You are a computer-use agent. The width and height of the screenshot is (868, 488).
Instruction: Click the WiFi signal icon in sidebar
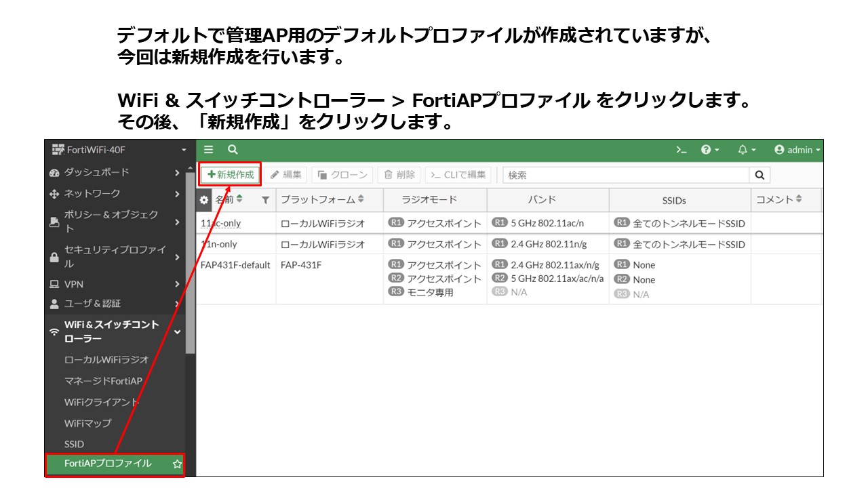tap(55, 332)
